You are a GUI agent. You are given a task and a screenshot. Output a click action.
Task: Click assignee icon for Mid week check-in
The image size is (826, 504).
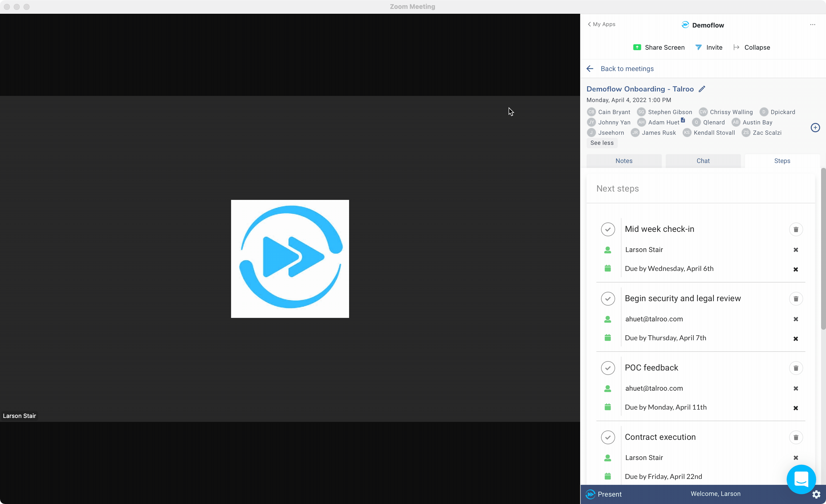point(607,250)
